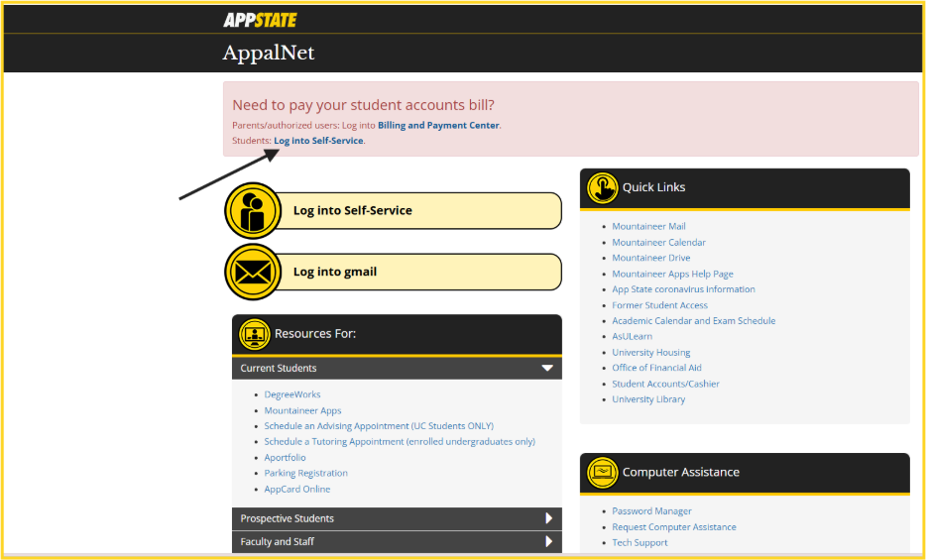Image resolution: width=928 pixels, height=560 pixels.
Task: Open the Mountaineer Drive link
Action: click(x=651, y=258)
